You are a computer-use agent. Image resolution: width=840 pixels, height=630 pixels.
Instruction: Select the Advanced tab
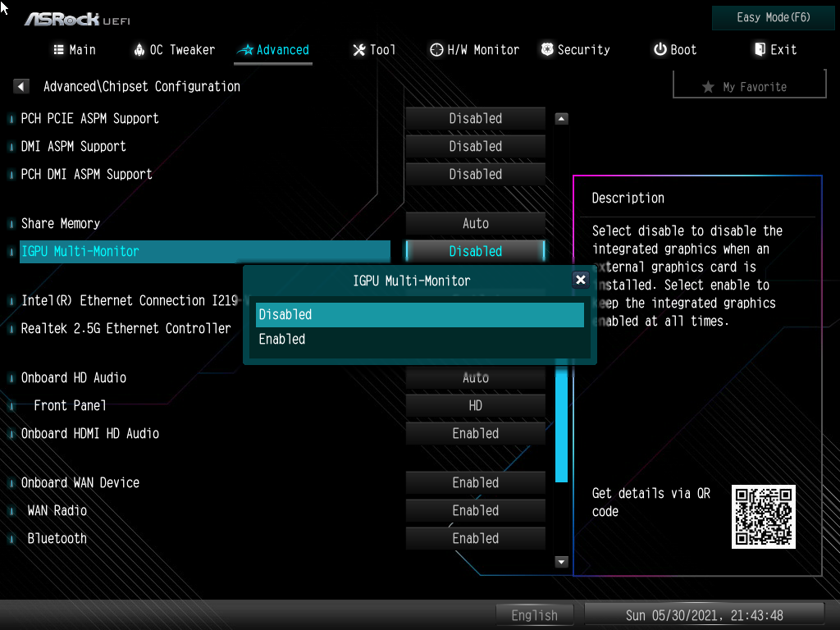273,50
